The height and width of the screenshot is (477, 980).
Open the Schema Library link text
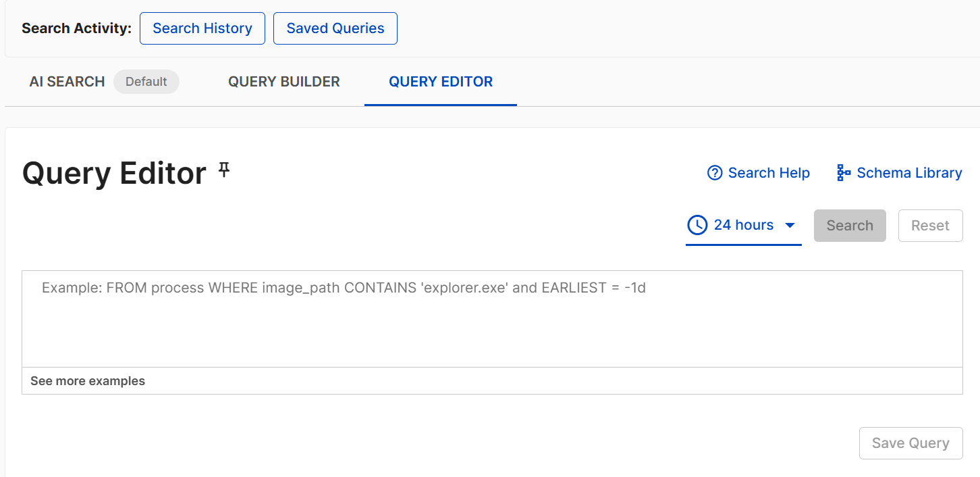pyautogui.click(x=909, y=173)
